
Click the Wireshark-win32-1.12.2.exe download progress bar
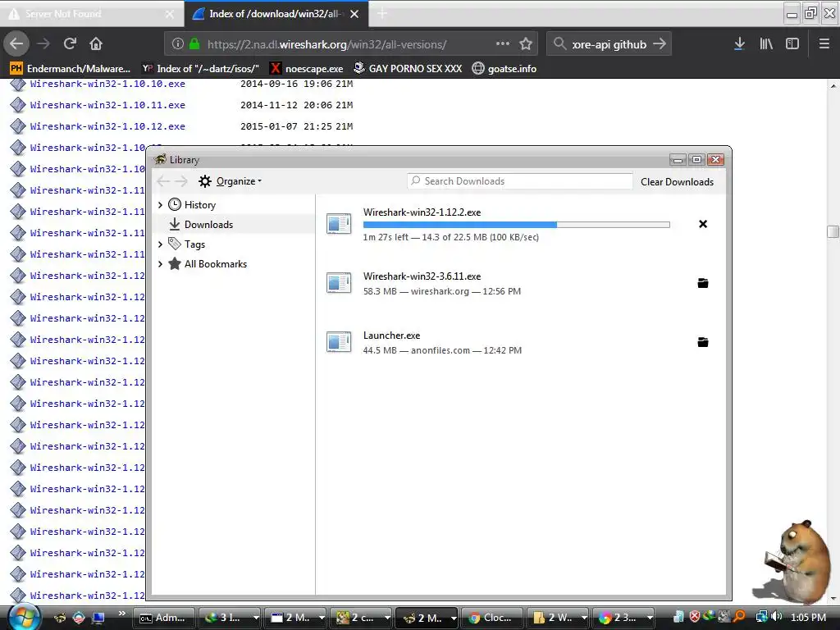coord(517,225)
